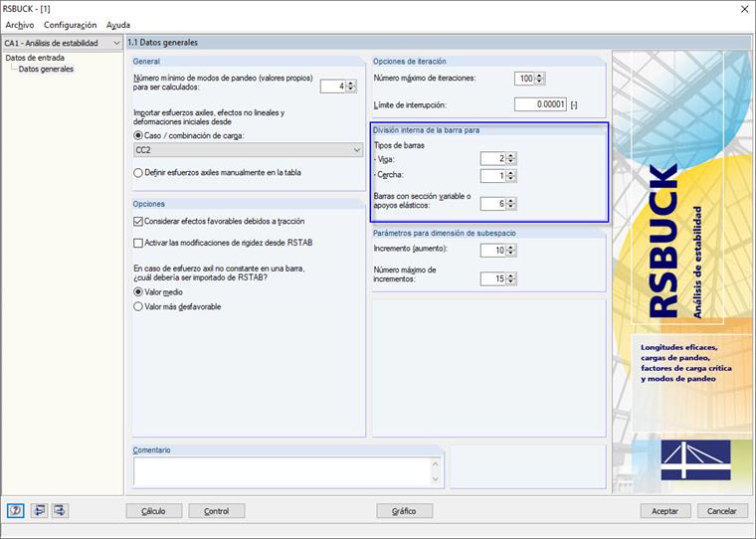756x539 pixels.
Task: Enable Activar las modificaciones de rigidez checkbox
Action: 138,243
